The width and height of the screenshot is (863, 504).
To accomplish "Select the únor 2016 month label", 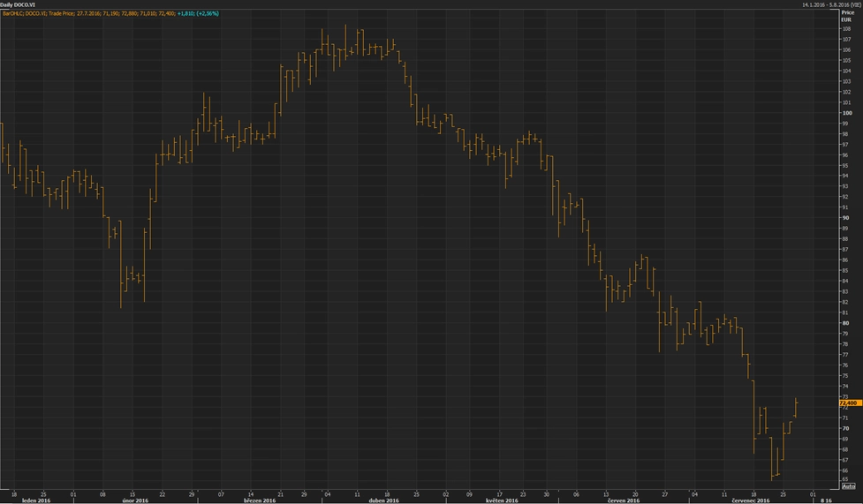I will pos(134,500).
